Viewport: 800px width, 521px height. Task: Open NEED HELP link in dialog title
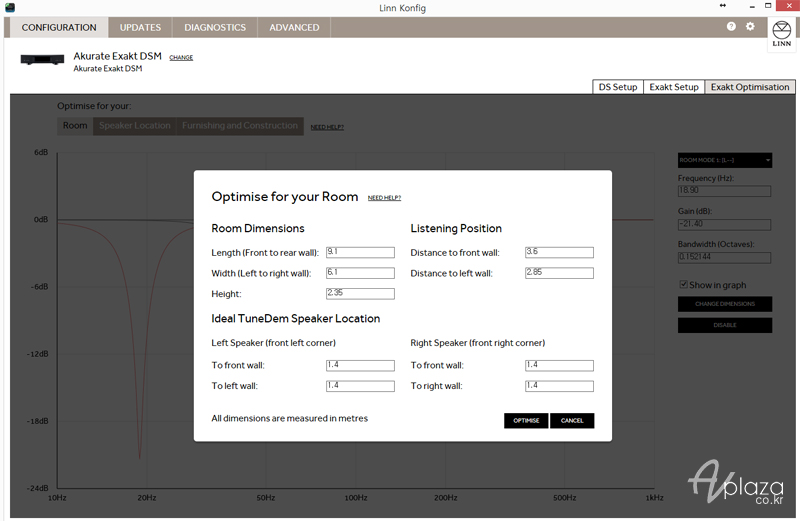[x=384, y=198]
